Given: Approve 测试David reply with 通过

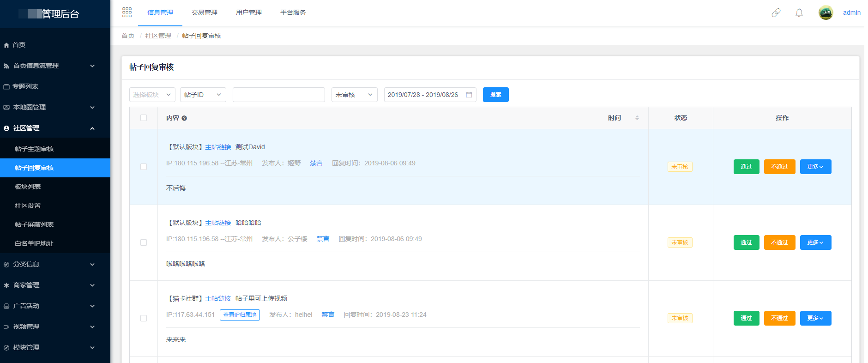Looking at the screenshot, I should pyautogui.click(x=747, y=167).
